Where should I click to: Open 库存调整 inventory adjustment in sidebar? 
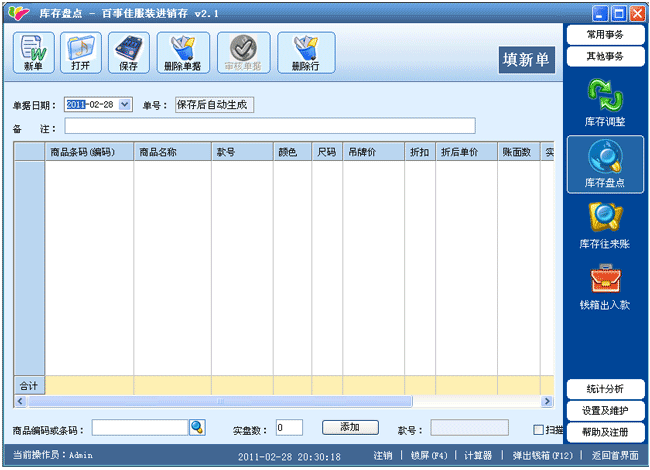tap(605, 102)
